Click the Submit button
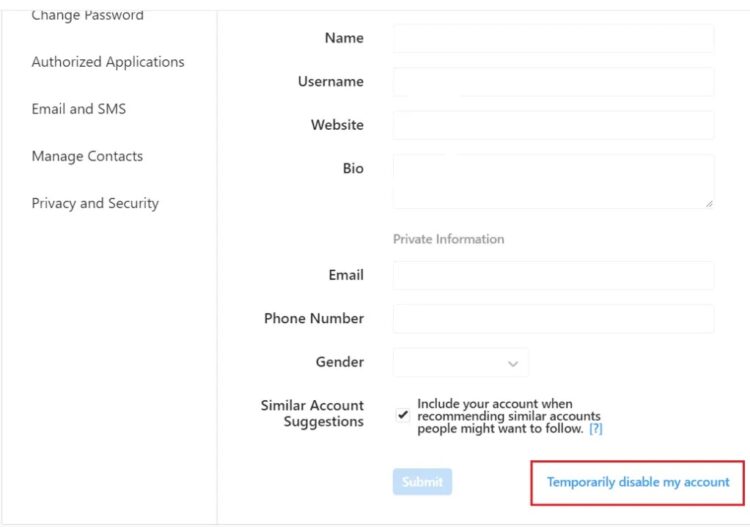This screenshot has height=527, width=750. [x=422, y=482]
